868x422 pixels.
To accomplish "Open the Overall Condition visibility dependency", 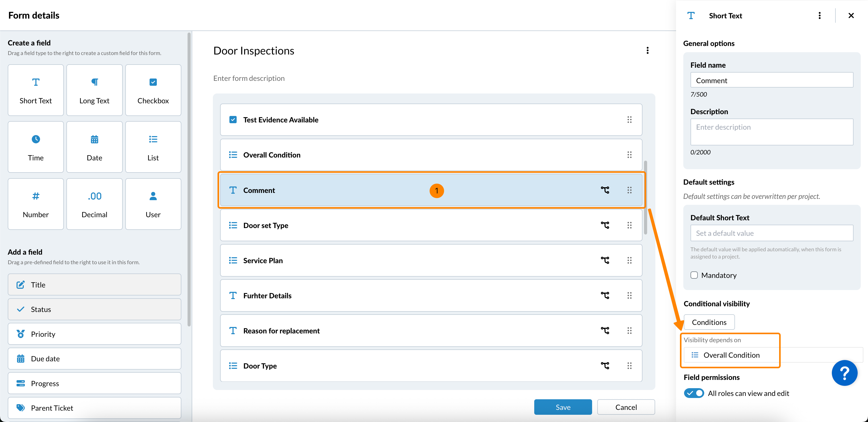I will pyautogui.click(x=731, y=355).
